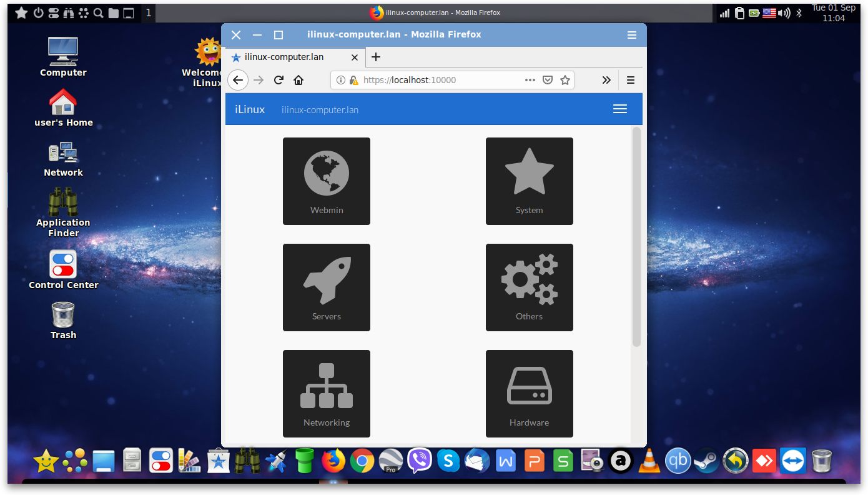Launch Skype from the dock
This screenshot has height=495, width=868.
point(448,461)
